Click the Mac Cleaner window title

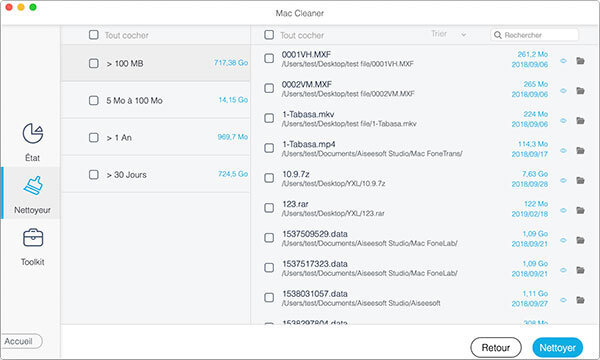click(300, 13)
